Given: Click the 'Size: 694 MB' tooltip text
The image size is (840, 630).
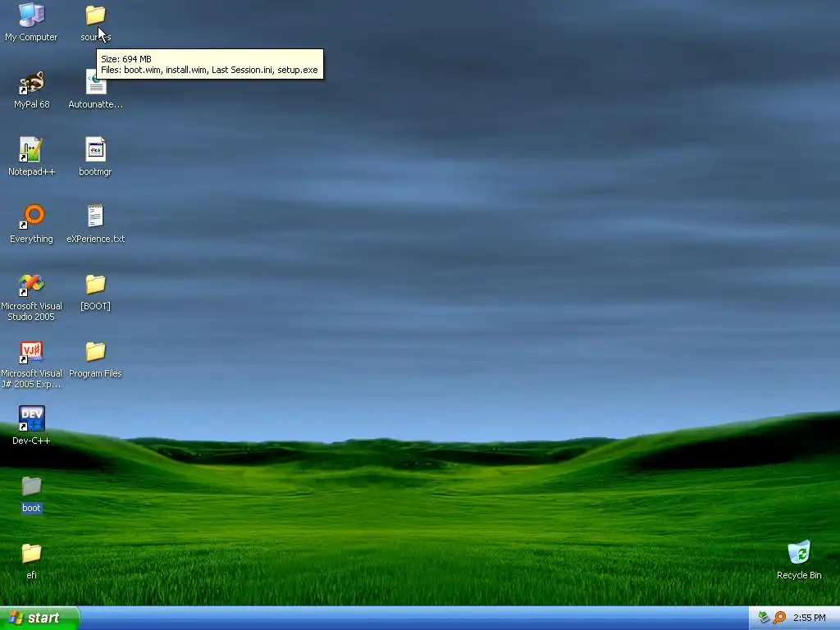Looking at the screenshot, I should click(x=126, y=59).
